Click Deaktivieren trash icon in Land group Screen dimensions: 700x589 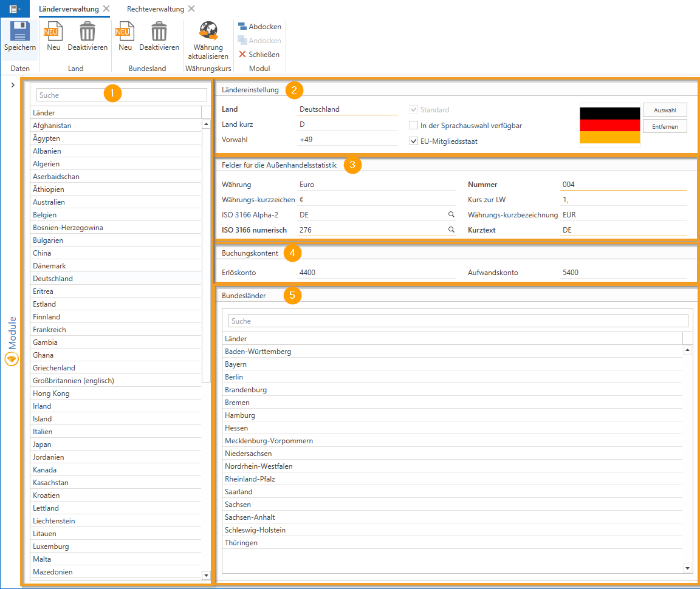(x=87, y=32)
